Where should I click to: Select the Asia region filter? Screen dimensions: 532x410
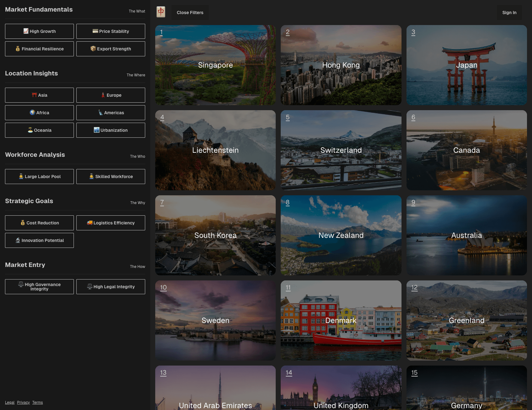pos(39,95)
